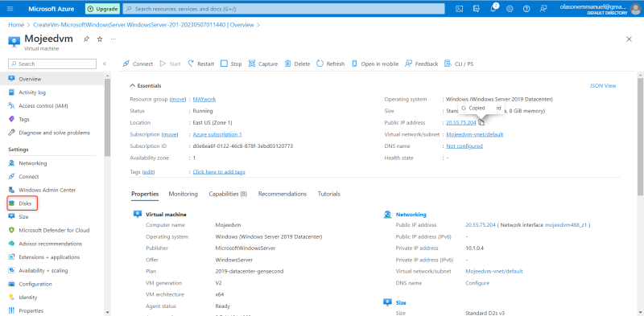Screen dimensions: 644x316
Task: Click Restart in the VM toolbar
Action: (200, 64)
